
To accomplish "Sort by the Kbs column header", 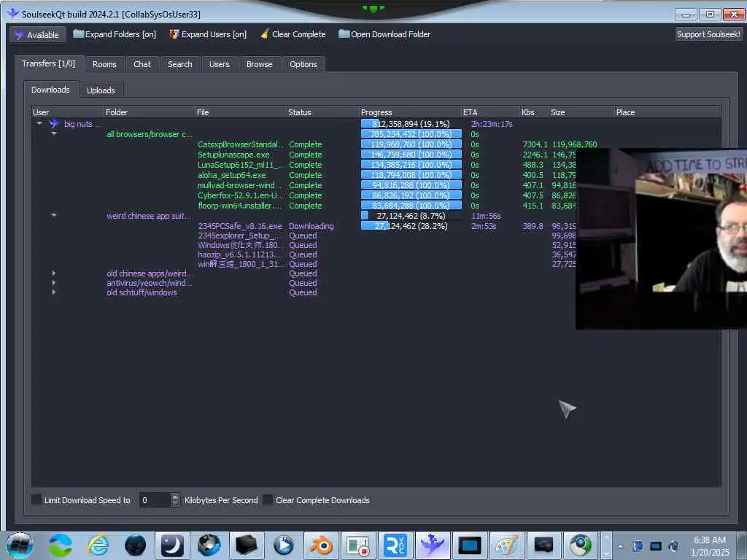I will [x=533, y=112].
